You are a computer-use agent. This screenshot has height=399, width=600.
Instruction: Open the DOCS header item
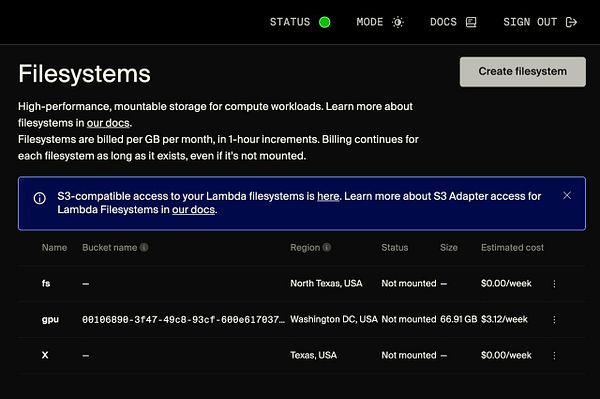(x=443, y=22)
